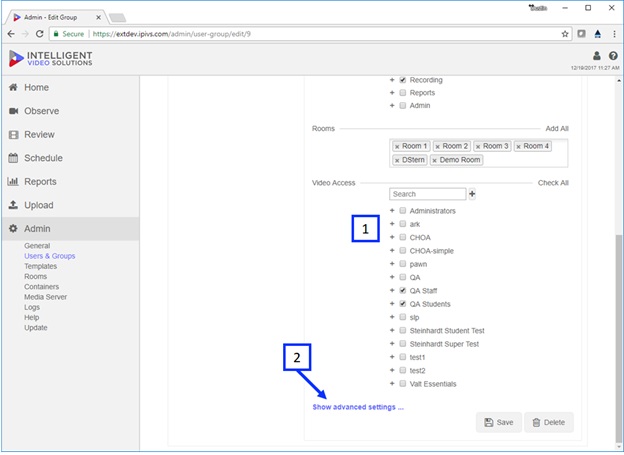Open the help question mark icon
The image size is (624, 455).
(613, 56)
